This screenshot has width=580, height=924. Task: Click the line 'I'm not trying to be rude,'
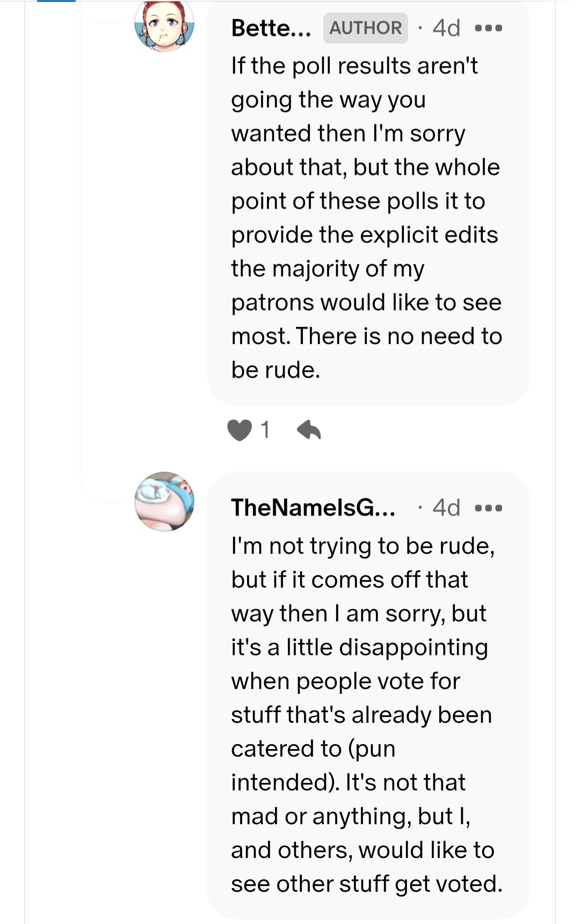click(x=363, y=546)
